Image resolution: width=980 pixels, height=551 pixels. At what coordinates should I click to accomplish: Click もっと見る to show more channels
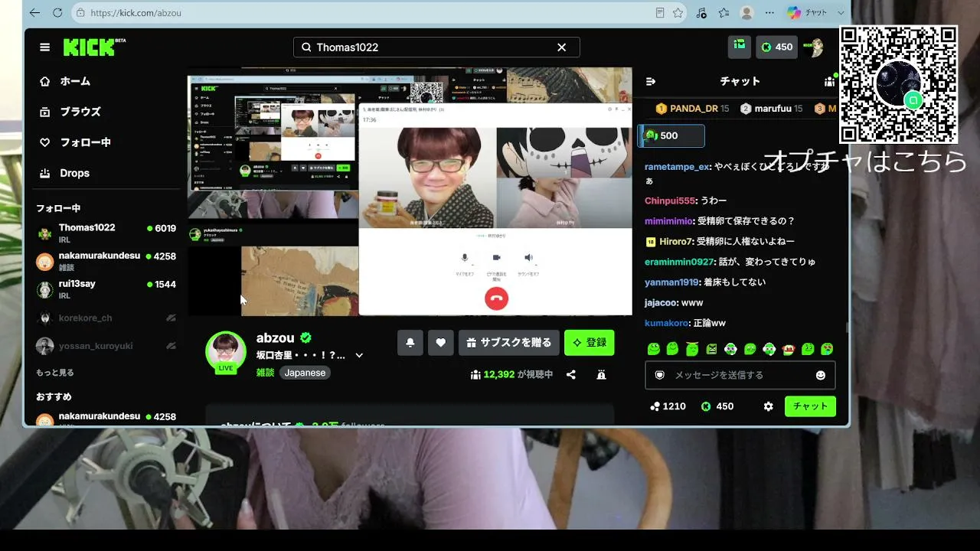[55, 373]
